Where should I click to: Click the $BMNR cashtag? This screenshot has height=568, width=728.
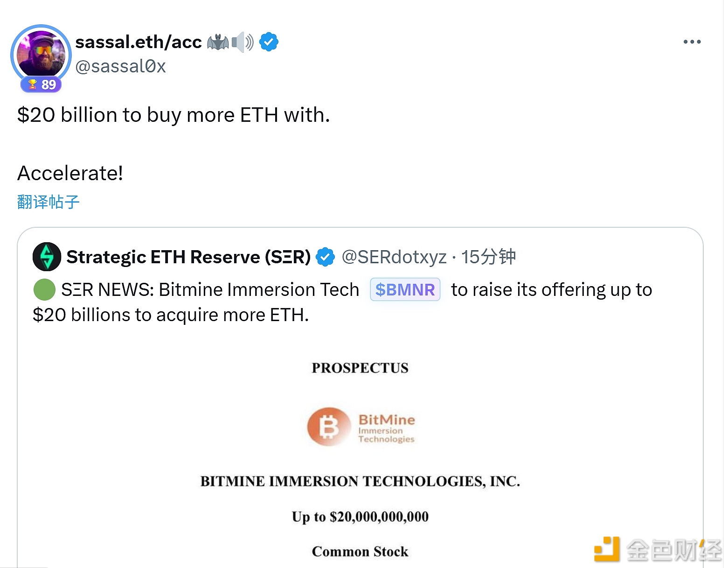coord(405,290)
